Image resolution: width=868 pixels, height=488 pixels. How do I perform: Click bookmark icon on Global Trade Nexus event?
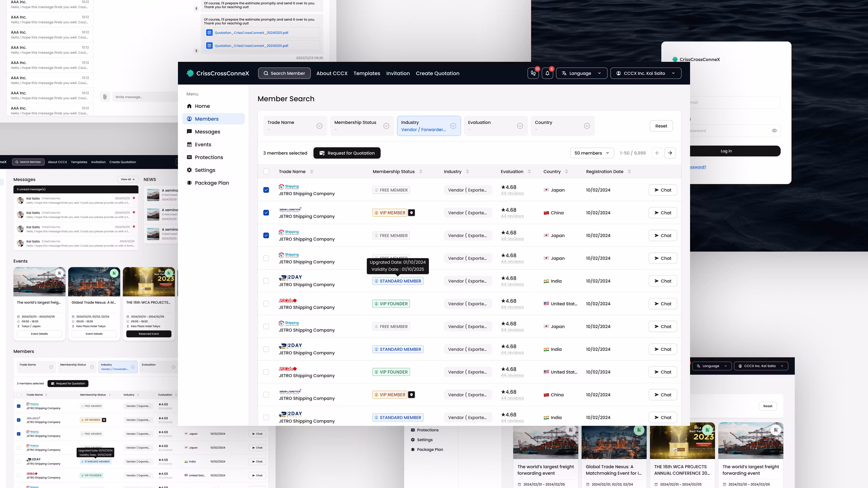point(114,273)
